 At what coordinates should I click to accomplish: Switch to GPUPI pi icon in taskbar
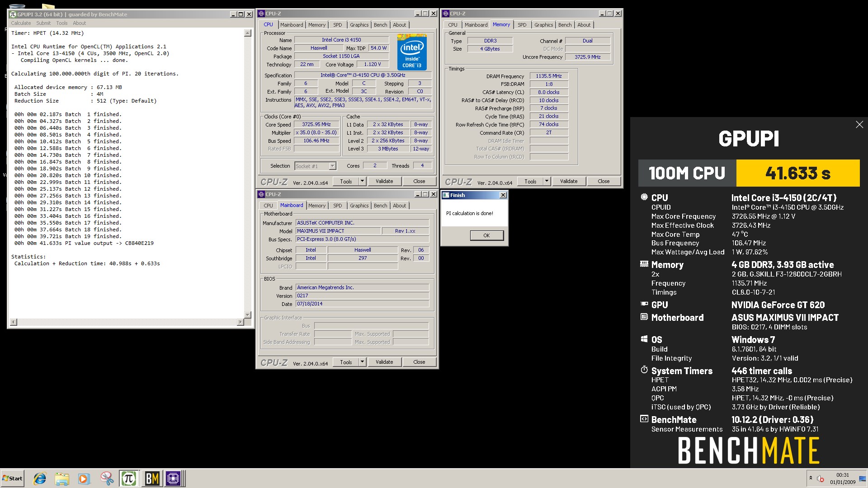click(x=129, y=479)
